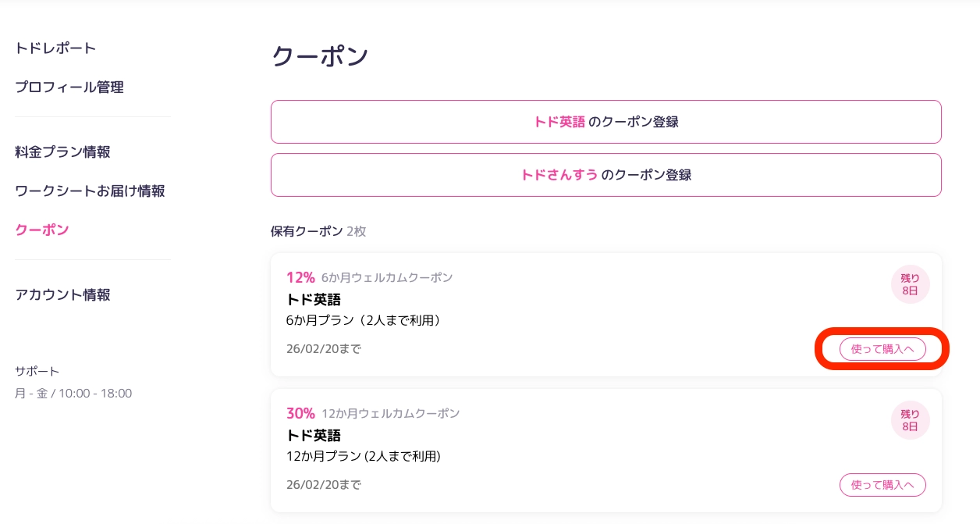
Task: Click the 保有クーポン 2枚 label
Action: tap(318, 231)
